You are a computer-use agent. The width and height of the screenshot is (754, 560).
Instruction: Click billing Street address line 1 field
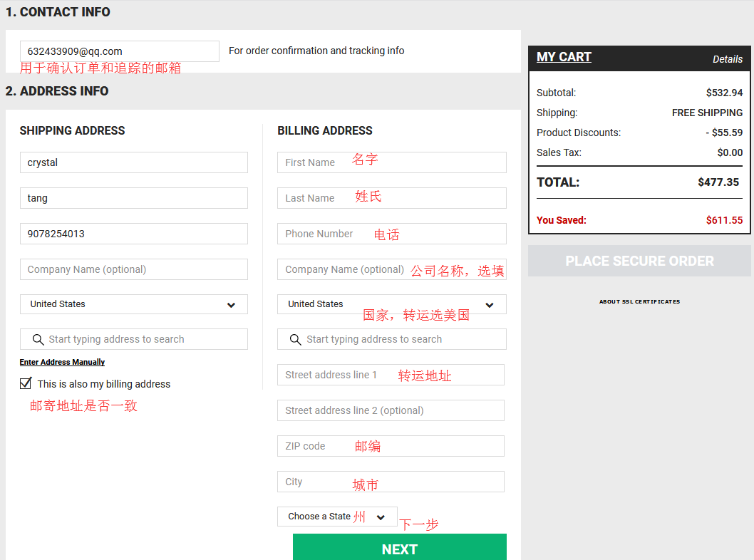tap(390, 375)
